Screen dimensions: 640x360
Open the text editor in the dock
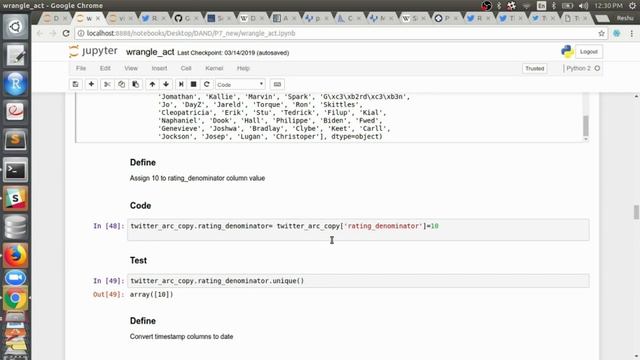(x=16, y=55)
